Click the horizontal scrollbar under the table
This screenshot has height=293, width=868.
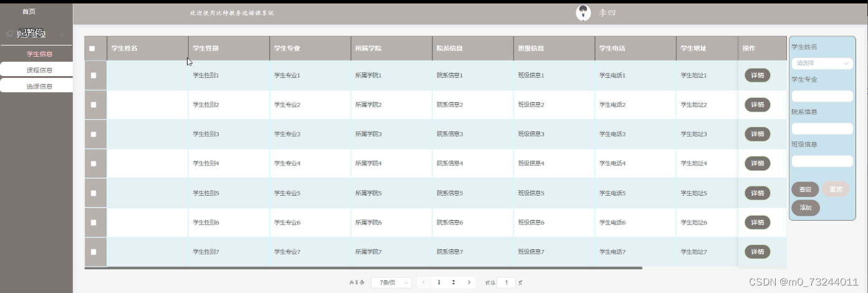tap(363, 268)
